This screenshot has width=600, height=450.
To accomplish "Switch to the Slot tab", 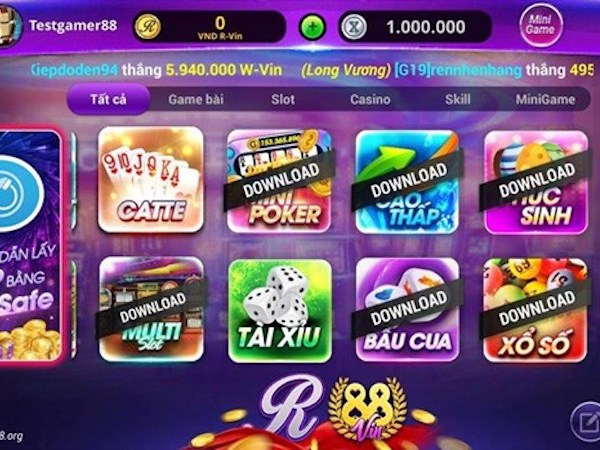I will (x=283, y=99).
